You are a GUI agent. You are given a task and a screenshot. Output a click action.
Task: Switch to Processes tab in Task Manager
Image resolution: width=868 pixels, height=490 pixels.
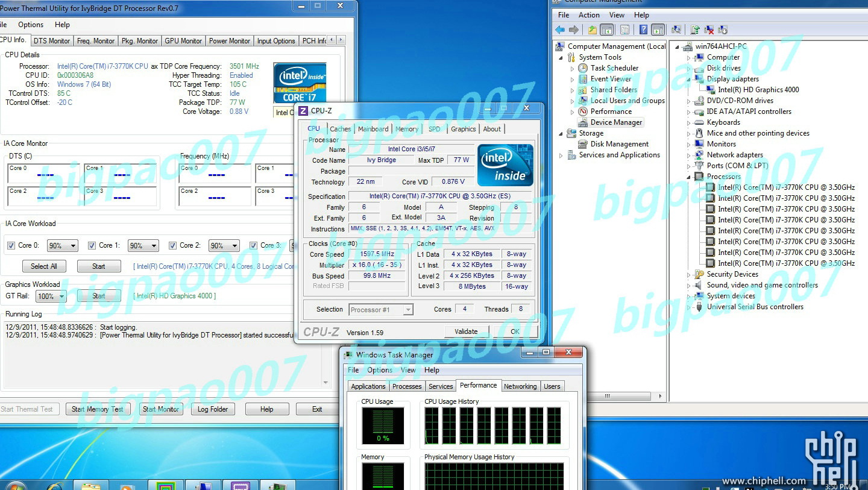pos(407,386)
